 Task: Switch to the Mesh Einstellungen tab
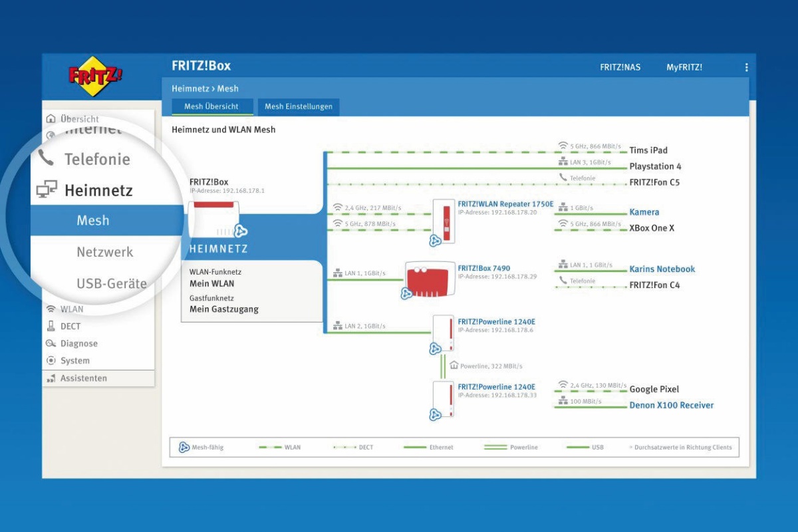[299, 106]
